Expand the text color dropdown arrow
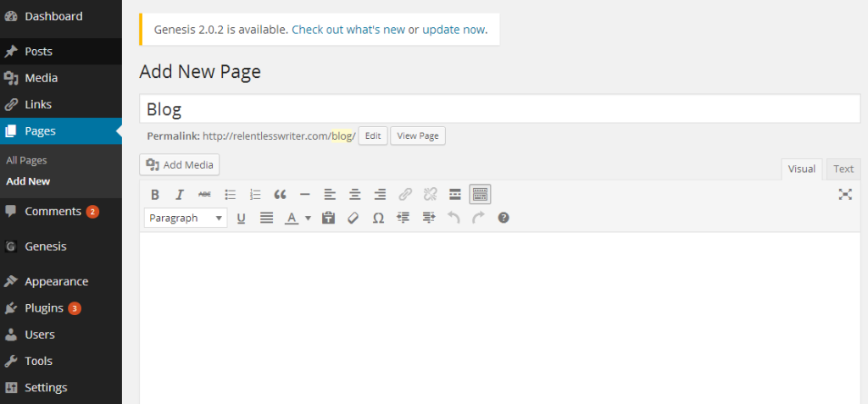This screenshot has width=868, height=404. (308, 218)
